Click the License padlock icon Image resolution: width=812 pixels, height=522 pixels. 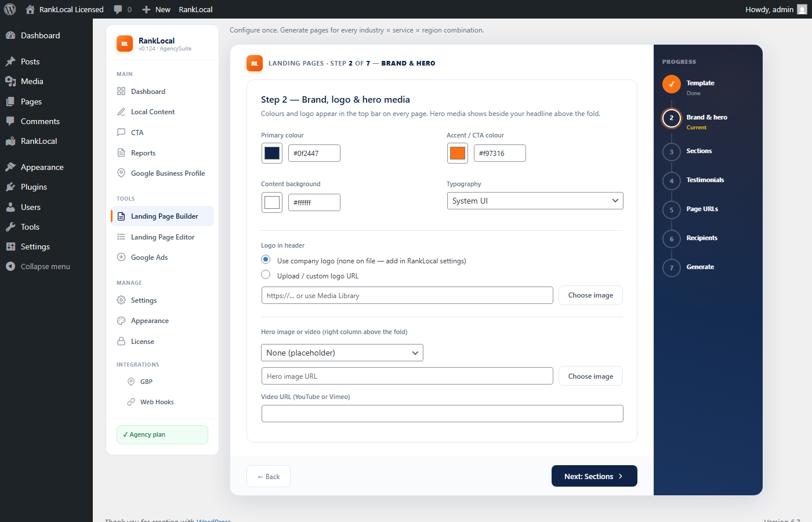(121, 341)
